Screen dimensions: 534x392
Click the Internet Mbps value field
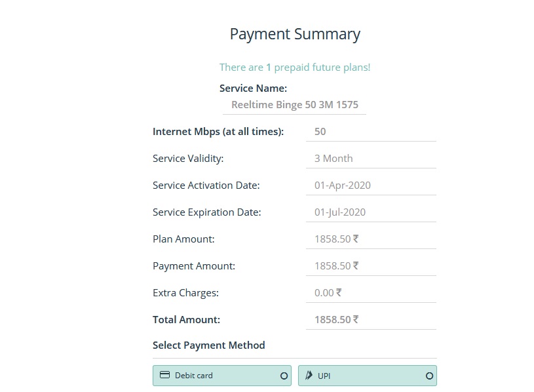click(x=370, y=132)
